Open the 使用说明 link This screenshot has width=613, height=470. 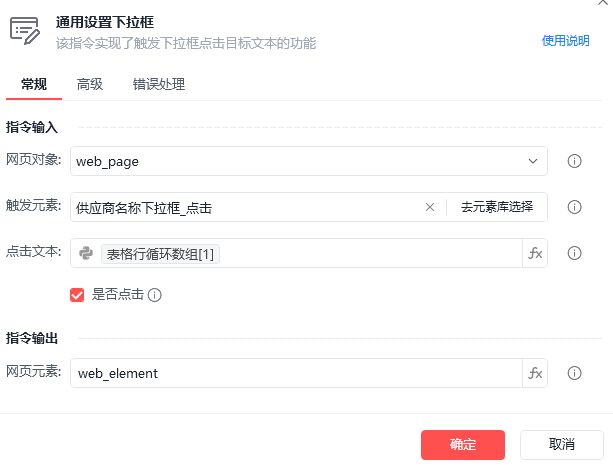pos(565,41)
